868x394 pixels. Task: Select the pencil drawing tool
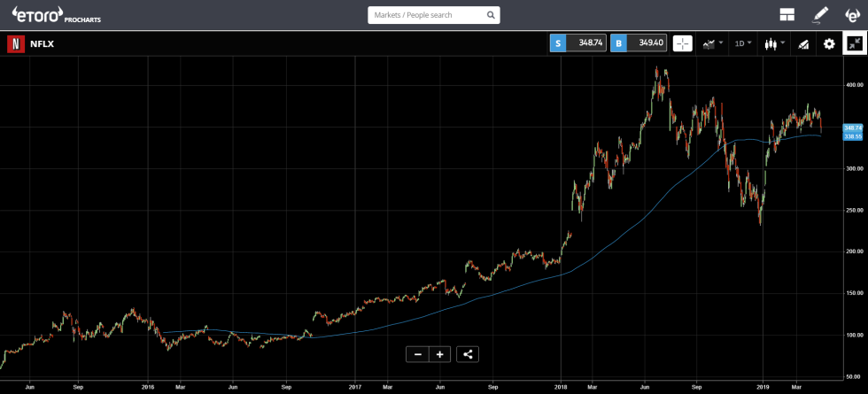pos(820,15)
